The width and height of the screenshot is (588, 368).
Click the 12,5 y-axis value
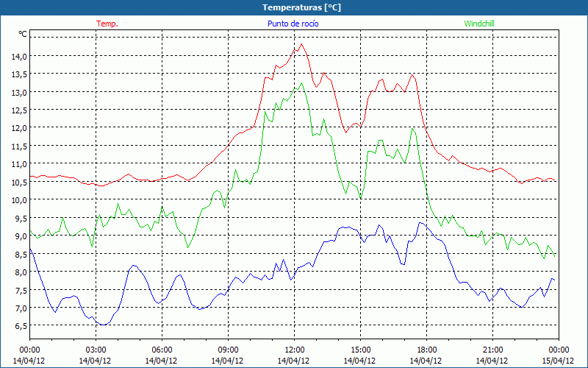(20, 110)
